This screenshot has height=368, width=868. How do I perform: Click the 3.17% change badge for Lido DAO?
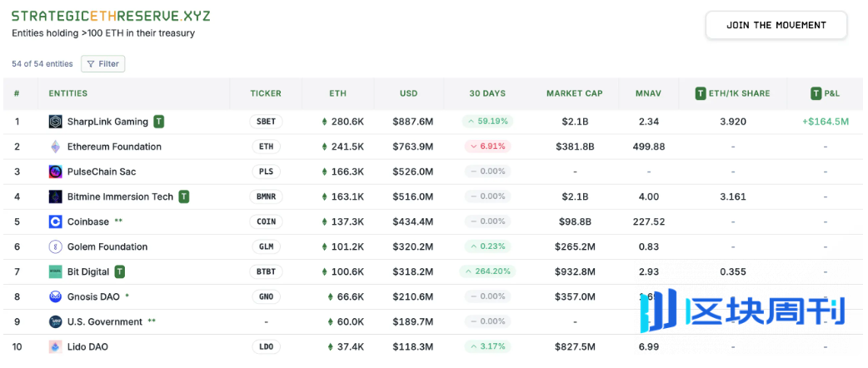[487, 346]
